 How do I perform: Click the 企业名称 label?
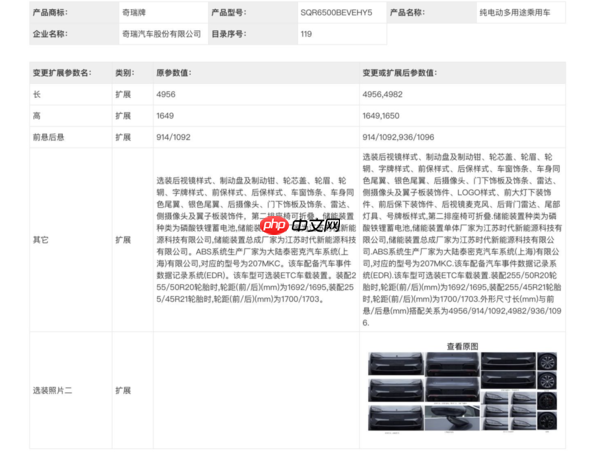[x=50, y=34]
